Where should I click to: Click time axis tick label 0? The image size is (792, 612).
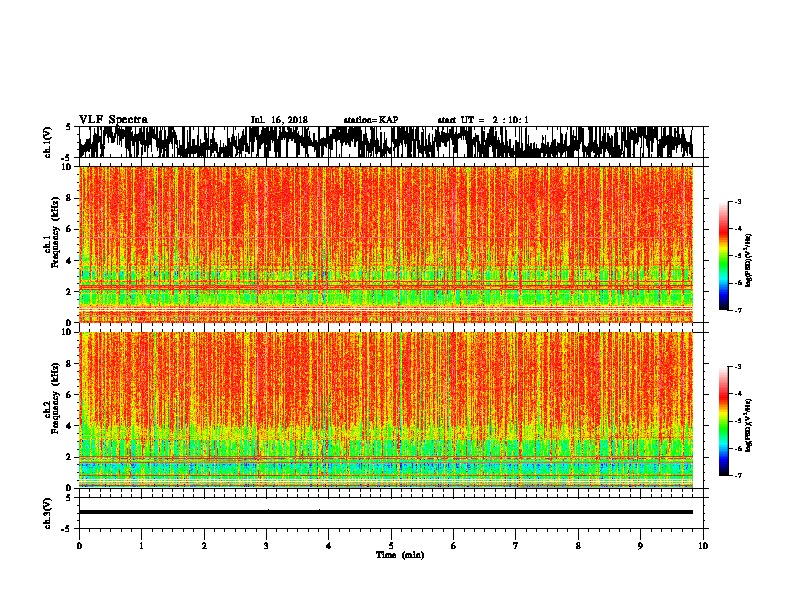click(x=79, y=546)
